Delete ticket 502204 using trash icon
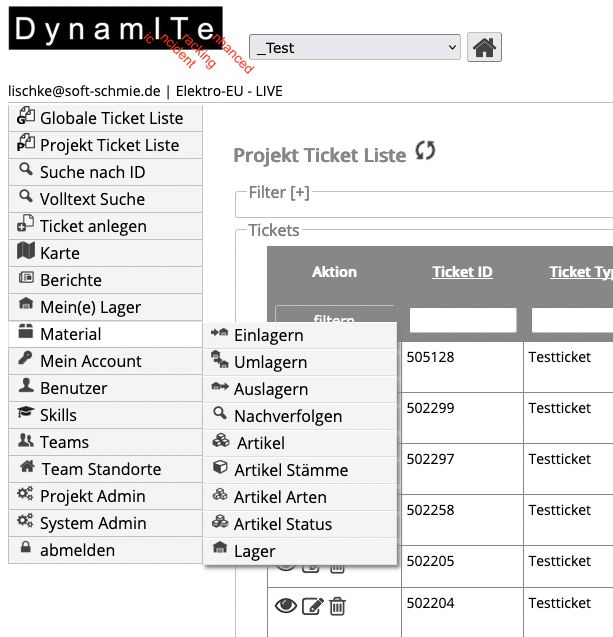This screenshot has height=637, width=613. pyautogui.click(x=338, y=605)
